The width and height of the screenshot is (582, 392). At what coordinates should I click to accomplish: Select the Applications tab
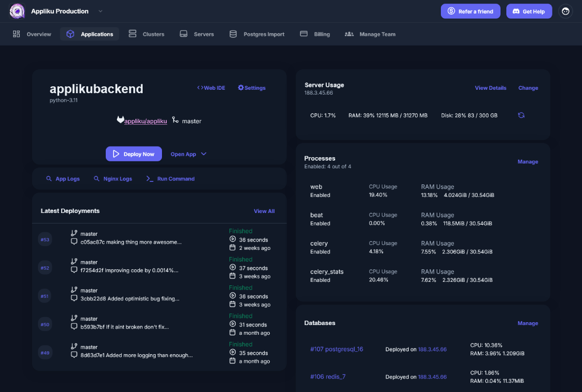pyautogui.click(x=90, y=34)
